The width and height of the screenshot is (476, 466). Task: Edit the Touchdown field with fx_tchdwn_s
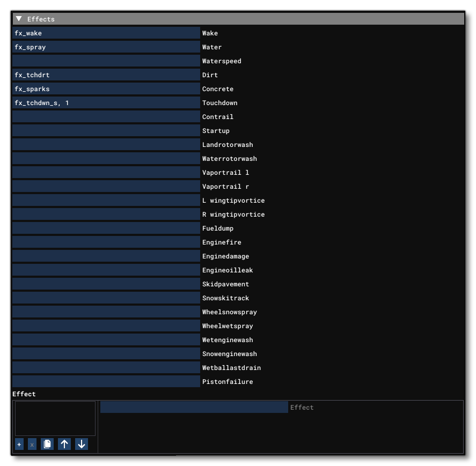106,102
